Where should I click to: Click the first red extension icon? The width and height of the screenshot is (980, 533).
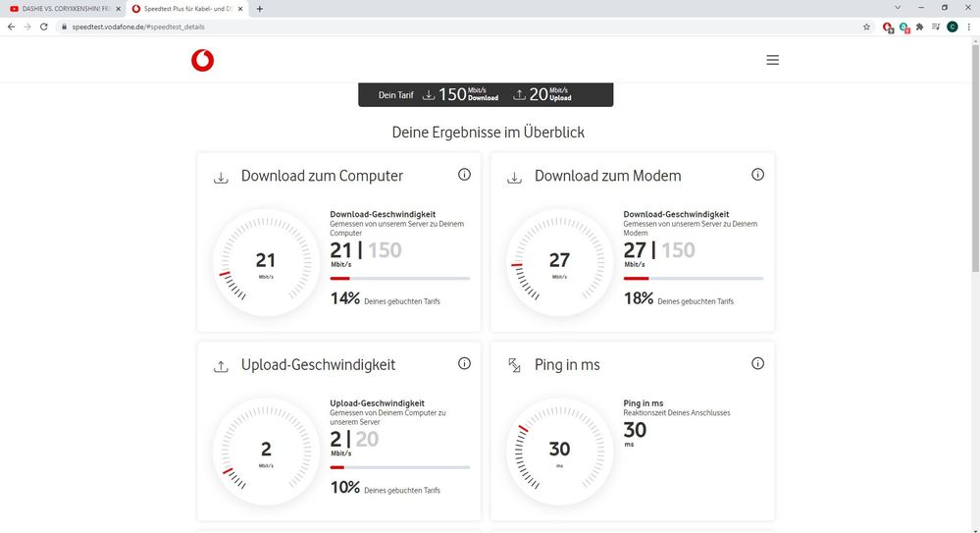(x=888, y=27)
